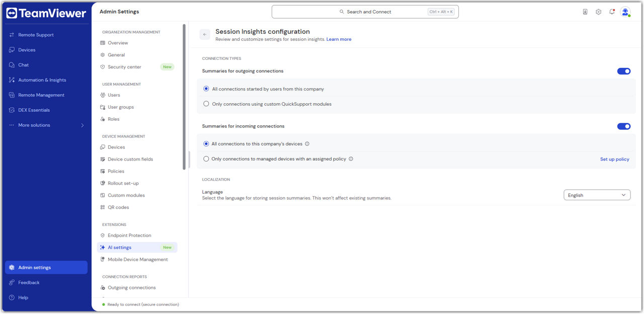Click the Session Insights configuration heading
This screenshot has height=314, width=644.
click(x=263, y=32)
